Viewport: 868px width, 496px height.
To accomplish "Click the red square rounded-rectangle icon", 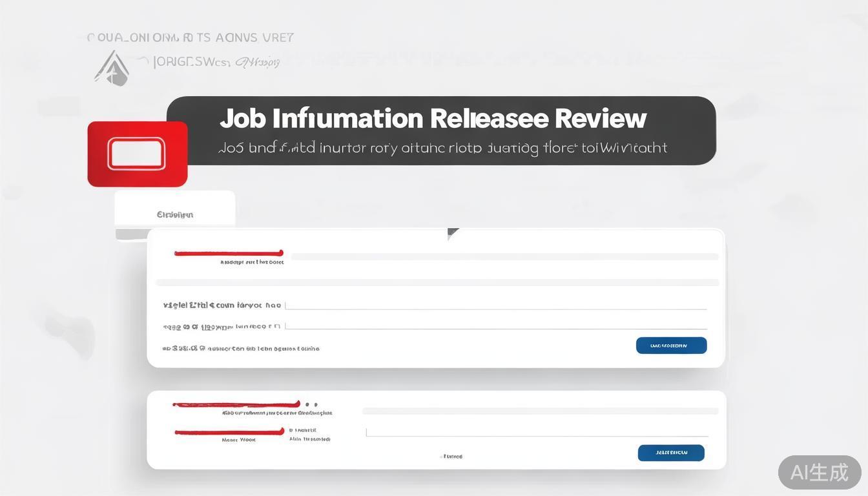I will (138, 154).
